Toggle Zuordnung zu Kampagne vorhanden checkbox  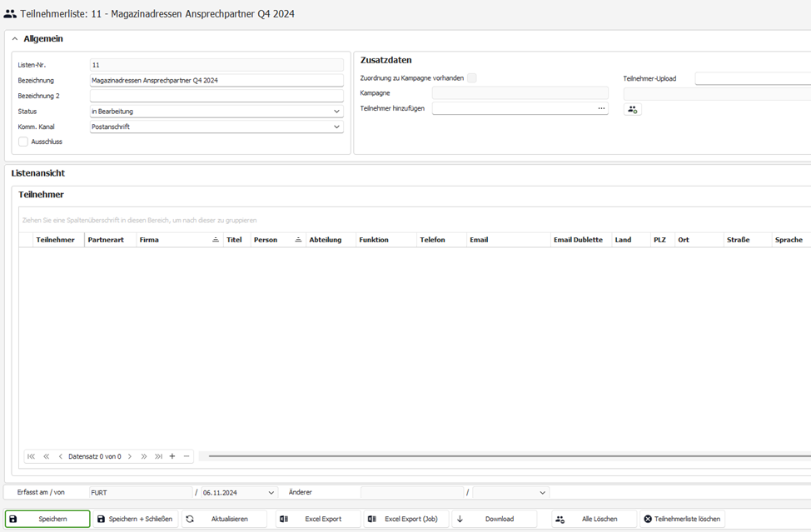(x=472, y=78)
